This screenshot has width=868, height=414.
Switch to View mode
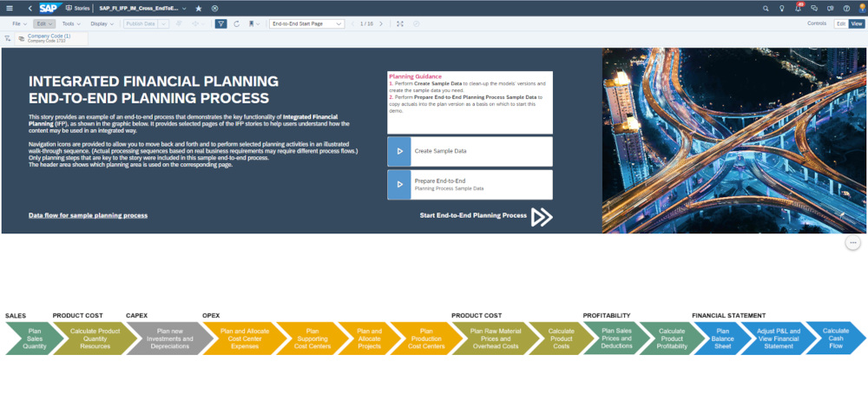click(x=857, y=23)
